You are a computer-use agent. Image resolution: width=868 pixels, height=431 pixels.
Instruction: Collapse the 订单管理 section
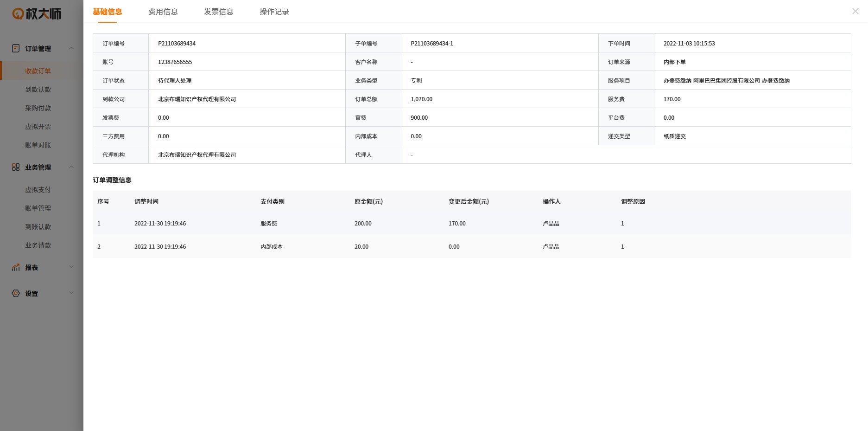tap(71, 48)
